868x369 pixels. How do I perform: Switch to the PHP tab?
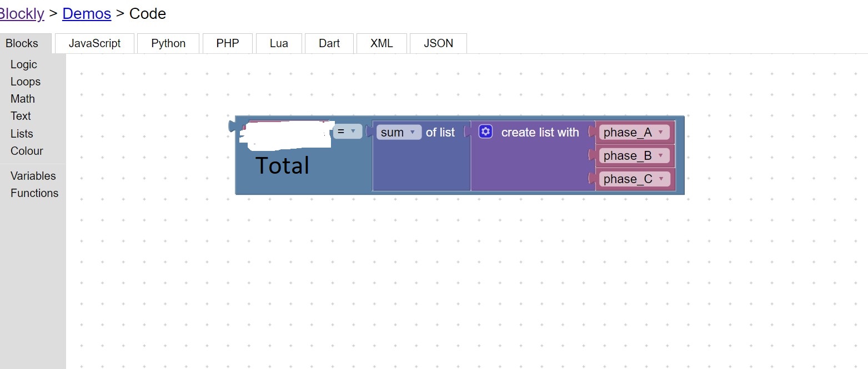(x=228, y=43)
